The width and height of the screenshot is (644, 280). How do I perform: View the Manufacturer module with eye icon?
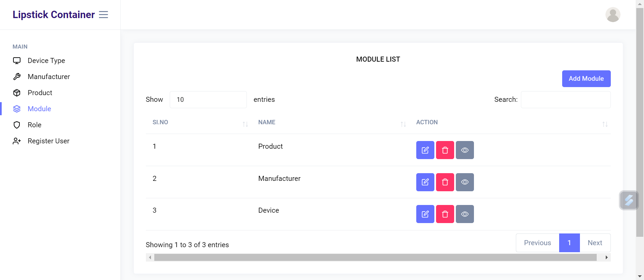pos(465,182)
